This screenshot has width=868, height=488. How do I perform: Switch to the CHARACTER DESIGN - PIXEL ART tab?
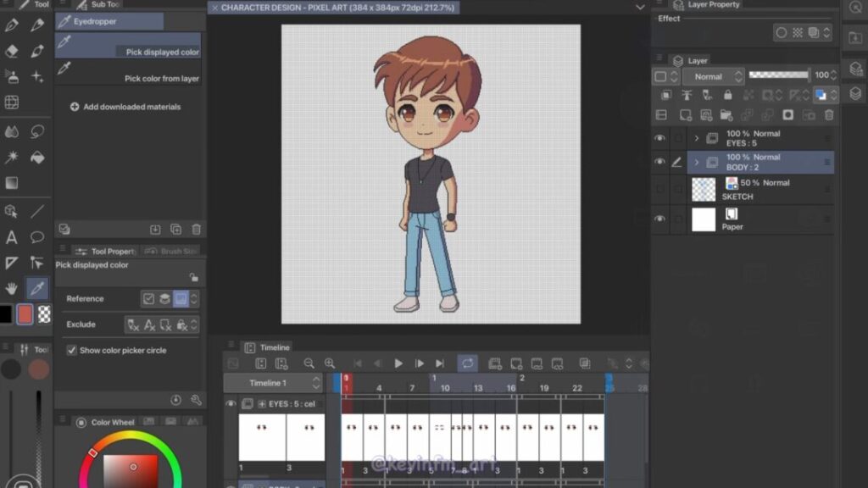pyautogui.click(x=337, y=8)
